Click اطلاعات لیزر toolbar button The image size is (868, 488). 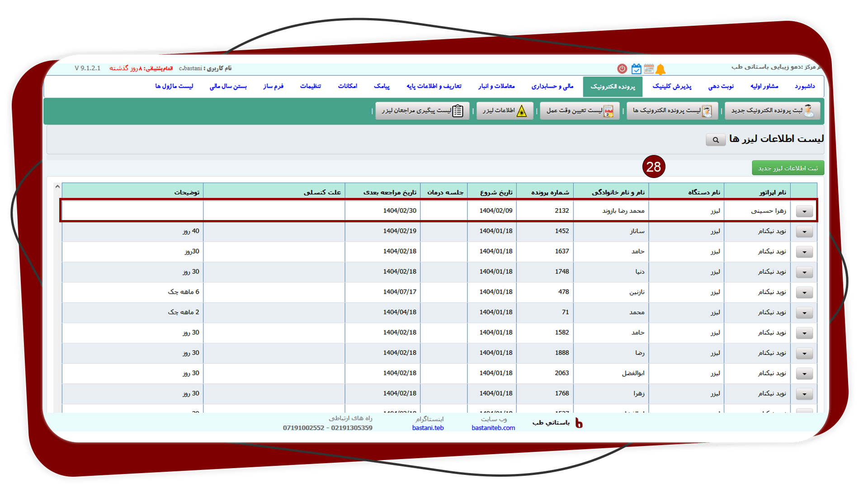click(505, 111)
